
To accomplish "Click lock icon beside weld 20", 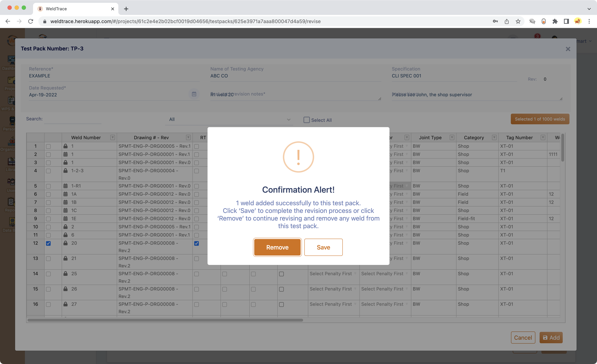I will 65,243.
